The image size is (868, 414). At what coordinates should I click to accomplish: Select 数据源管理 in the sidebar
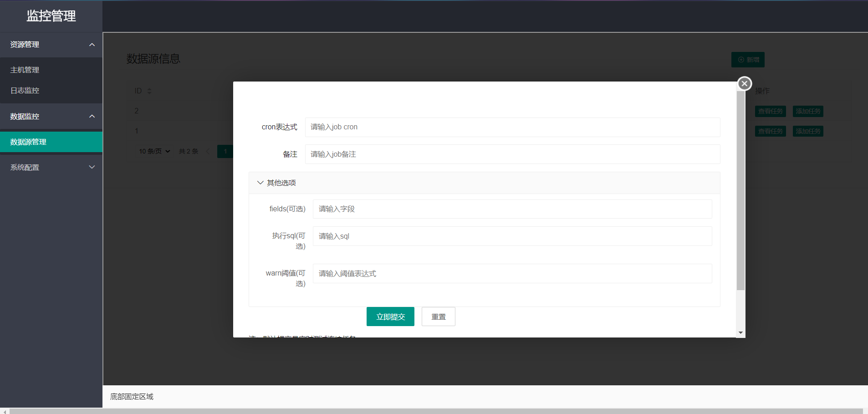[x=51, y=142]
